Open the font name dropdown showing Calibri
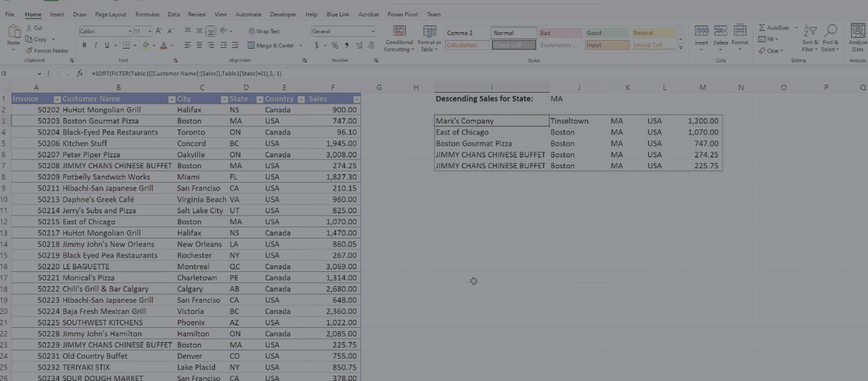The height and width of the screenshot is (381, 868). pyautogui.click(x=130, y=31)
